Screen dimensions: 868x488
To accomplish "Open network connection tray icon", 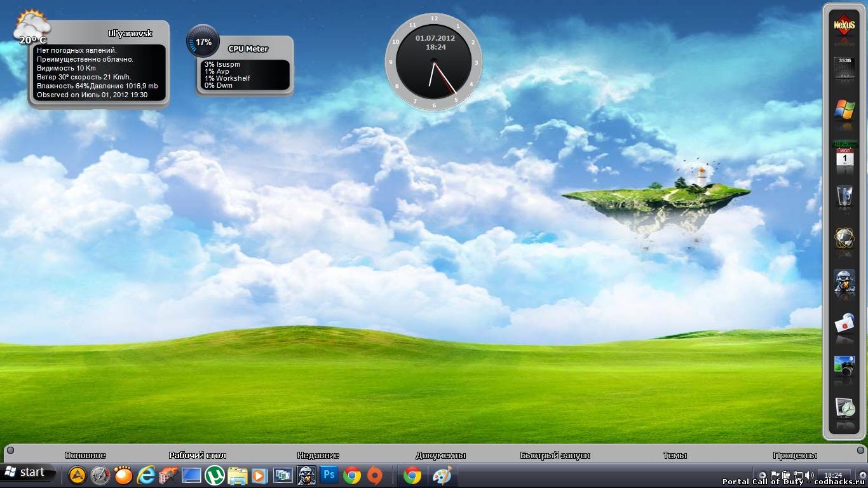I will coord(797,475).
